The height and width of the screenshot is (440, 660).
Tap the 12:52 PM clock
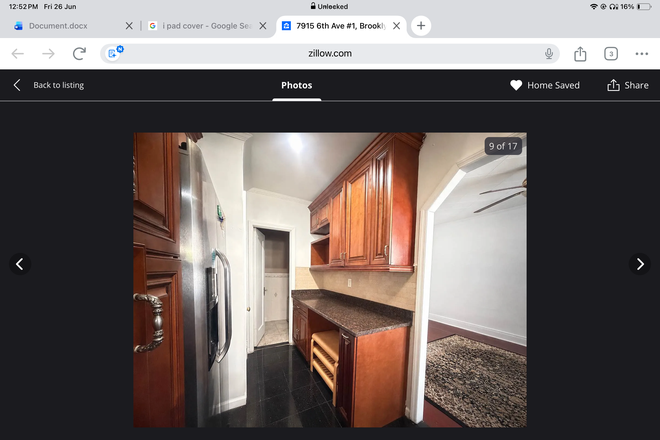tap(24, 7)
